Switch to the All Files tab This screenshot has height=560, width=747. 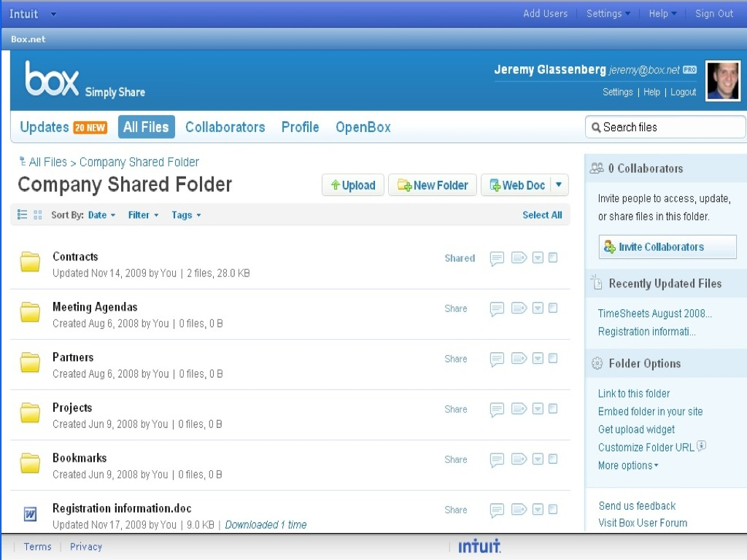[x=146, y=127]
